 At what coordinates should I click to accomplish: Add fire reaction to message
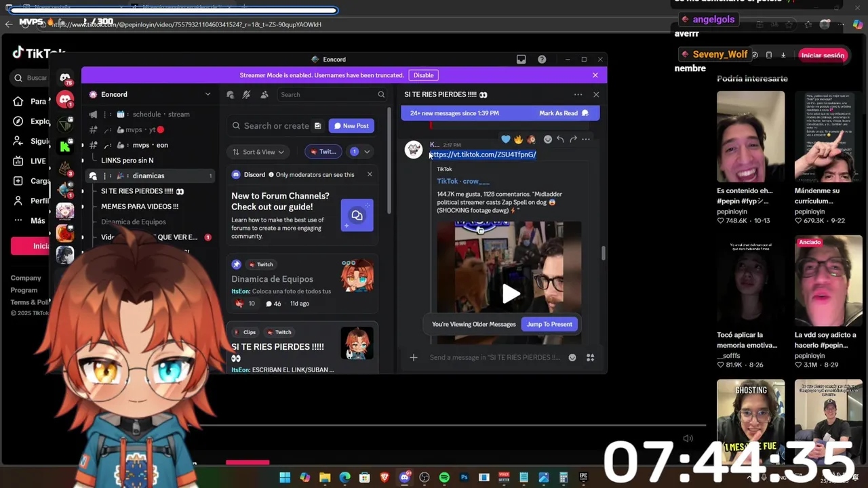pyautogui.click(x=519, y=139)
